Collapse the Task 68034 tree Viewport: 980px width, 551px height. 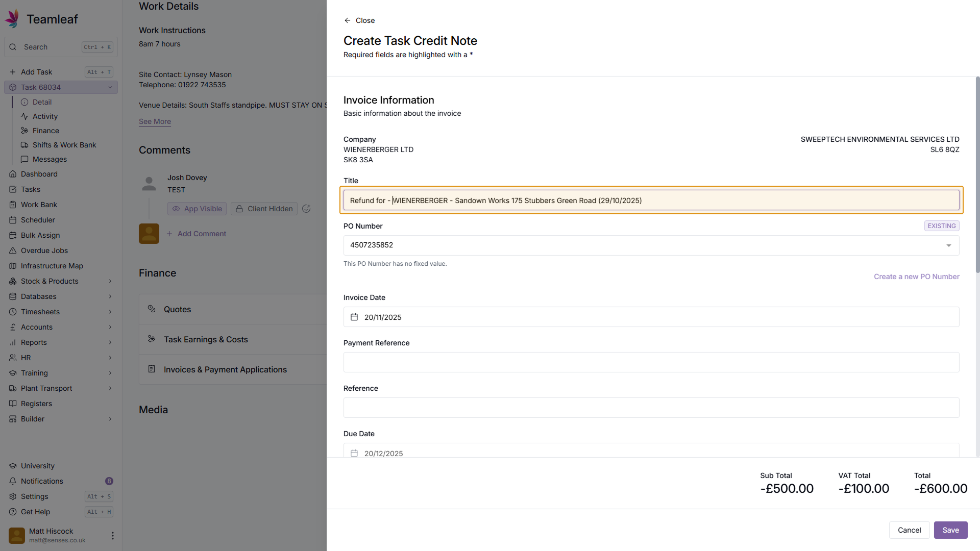click(110, 87)
